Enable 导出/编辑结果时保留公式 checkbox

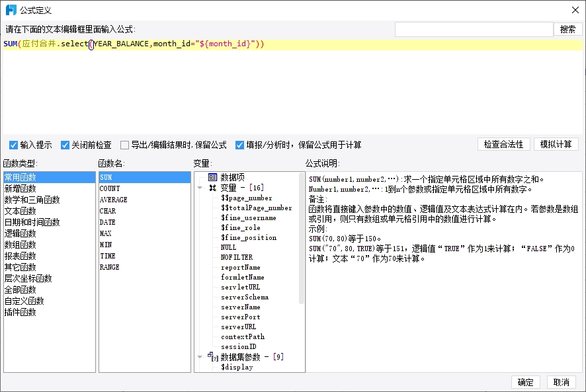[124, 145]
